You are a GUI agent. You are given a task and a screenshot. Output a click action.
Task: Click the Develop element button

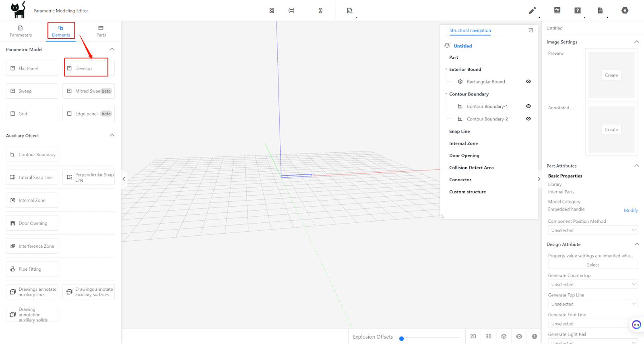(x=86, y=68)
